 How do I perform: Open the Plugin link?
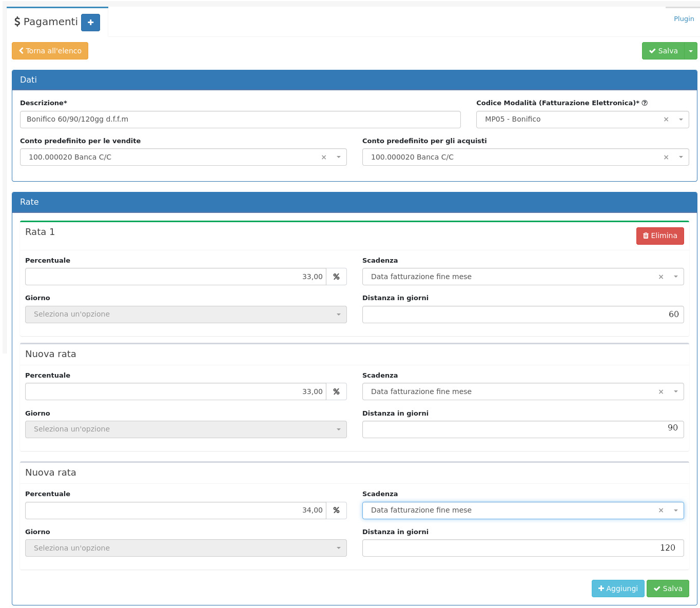click(684, 19)
